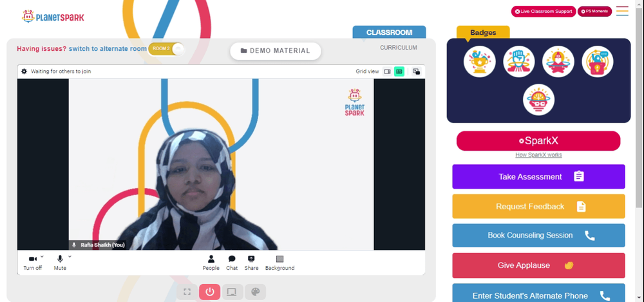Screen dimensions: 644x302
Task: Open the Chat panel
Action: (232, 263)
